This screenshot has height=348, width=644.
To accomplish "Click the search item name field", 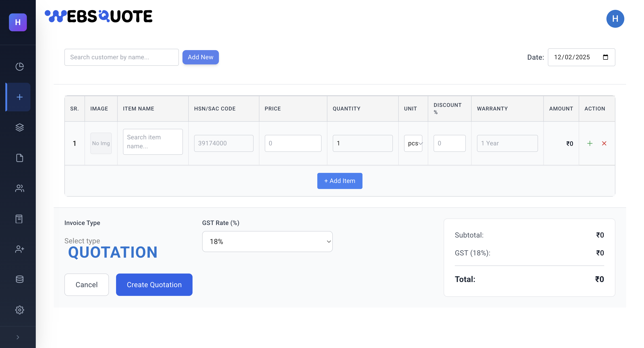I will coord(153,142).
